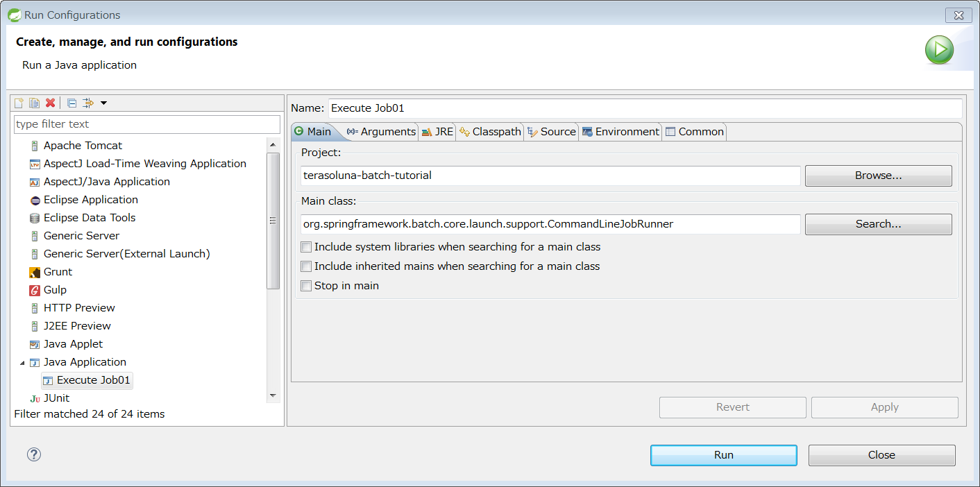
Task: Click the Java Applet icon
Action: pos(35,344)
